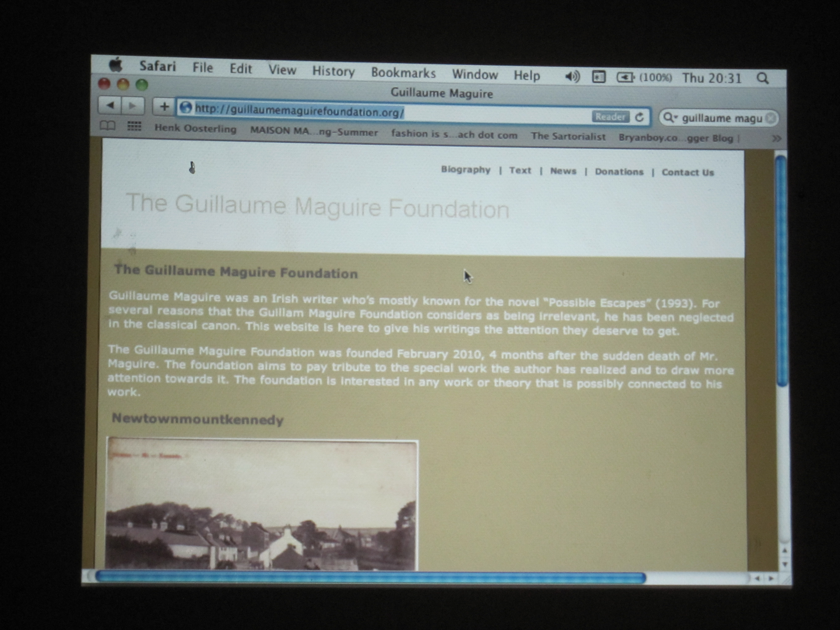Open the search engine dropdown magnifier
The height and width of the screenshot is (630, 840).
click(x=670, y=118)
